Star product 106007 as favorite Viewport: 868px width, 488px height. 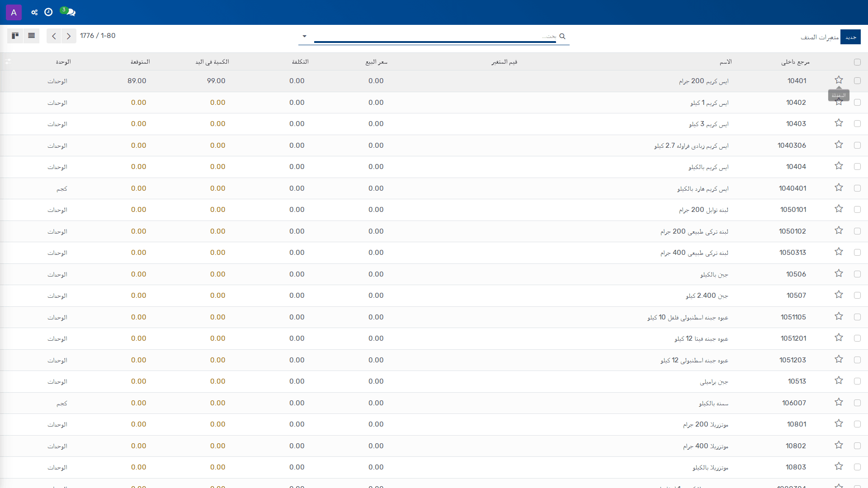point(839,402)
